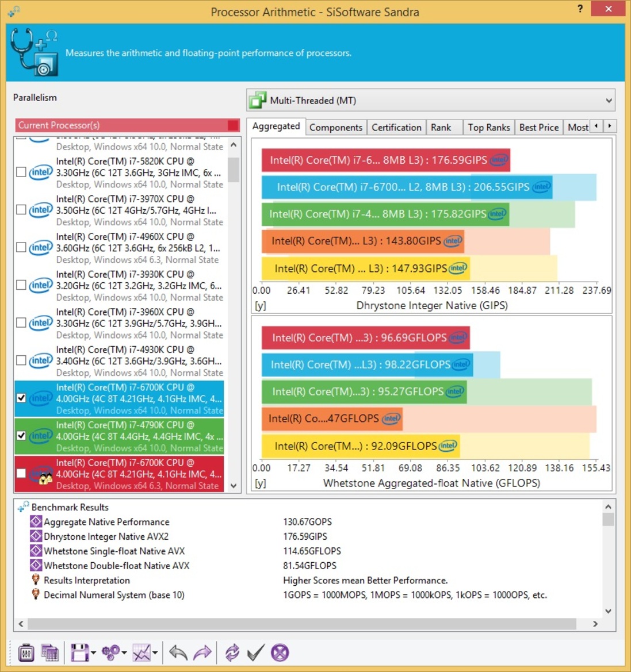This screenshot has height=672, width=631.
Task: Open the Certification tab
Action: [x=396, y=127]
